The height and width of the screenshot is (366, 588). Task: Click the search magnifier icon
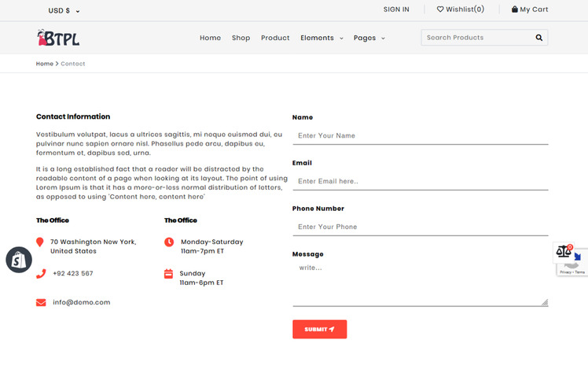pos(539,38)
